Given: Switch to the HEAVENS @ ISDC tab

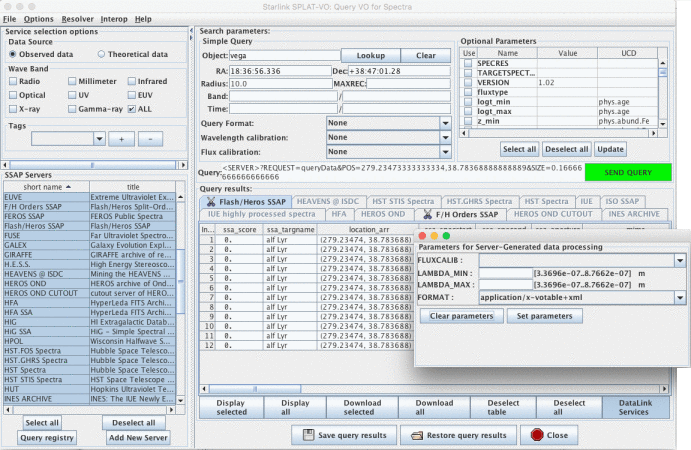Looking at the screenshot, I should [x=327, y=201].
